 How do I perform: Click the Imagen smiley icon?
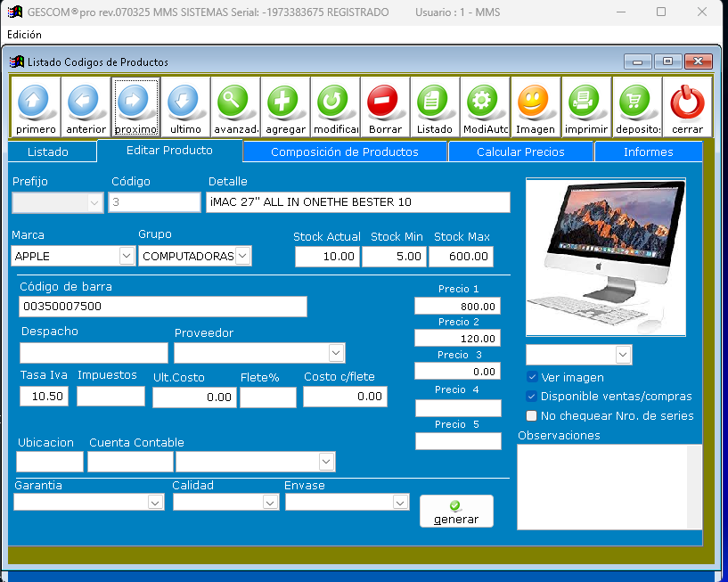[536, 107]
